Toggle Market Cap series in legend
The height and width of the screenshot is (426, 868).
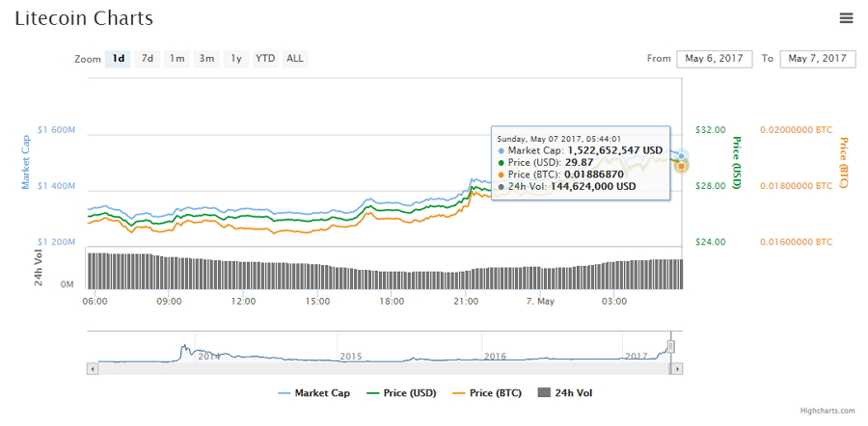tap(313, 393)
